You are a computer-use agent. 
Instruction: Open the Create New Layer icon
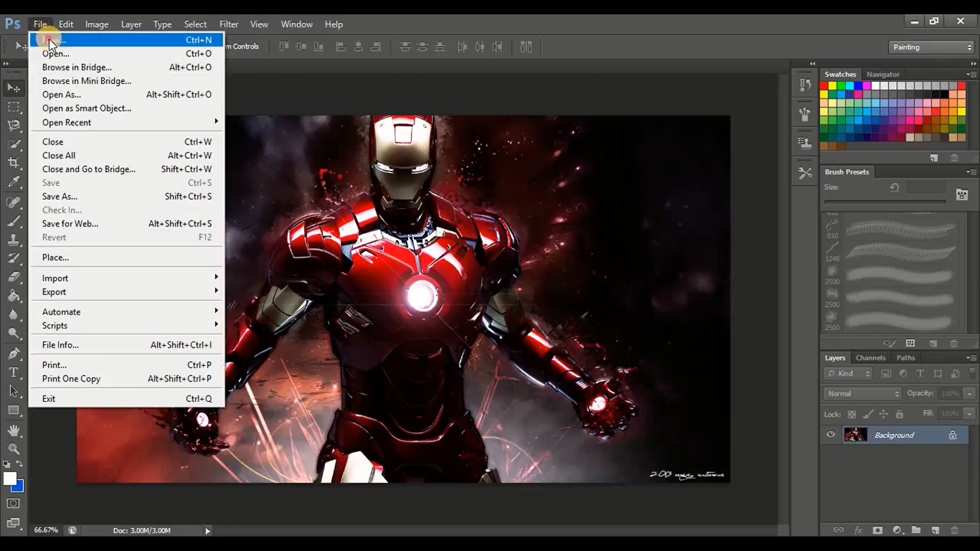[x=935, y=530]
